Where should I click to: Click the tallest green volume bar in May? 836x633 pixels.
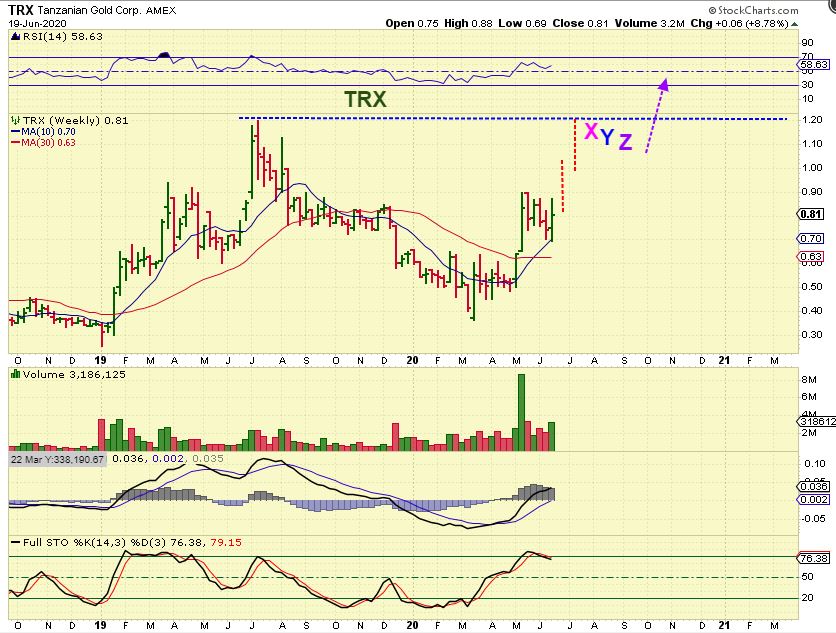[521, 413]
